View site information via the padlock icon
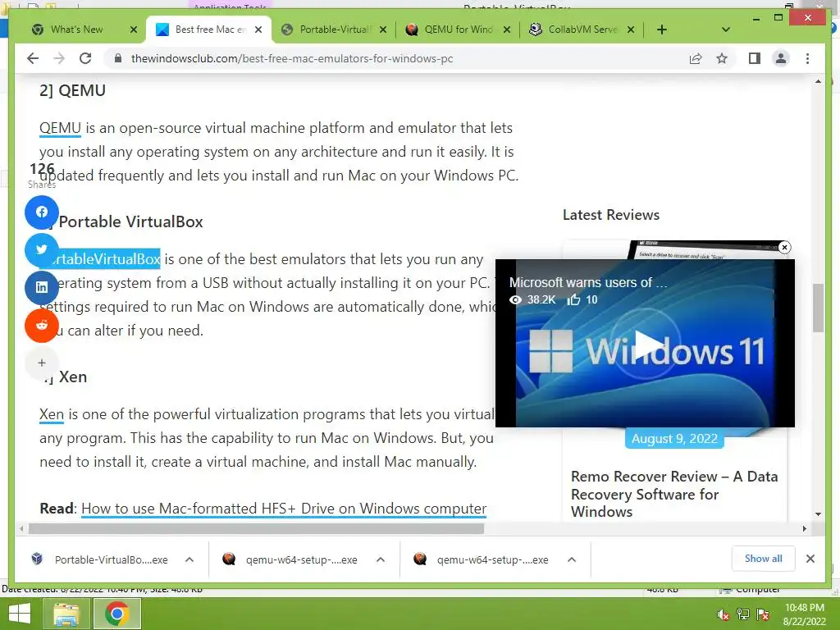Image resolution: width=840 pixels, height=630 pixels. [x=118, y=58]
